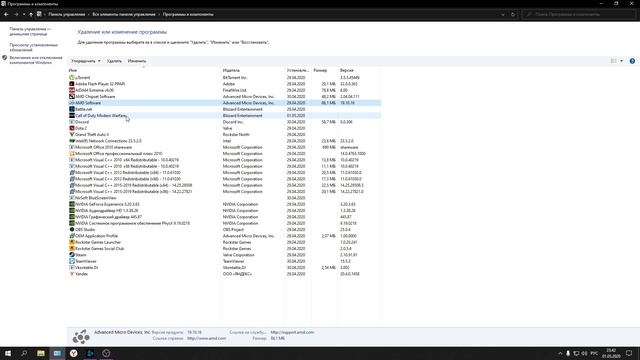
Task: Click Программы и компоненты breadcrumb
Action: click(x=188, y=14)
